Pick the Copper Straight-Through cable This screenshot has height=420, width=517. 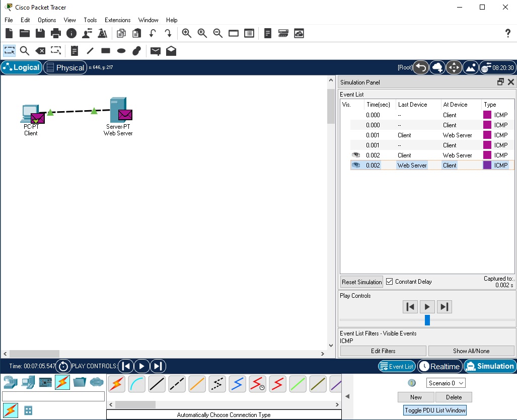157,384
